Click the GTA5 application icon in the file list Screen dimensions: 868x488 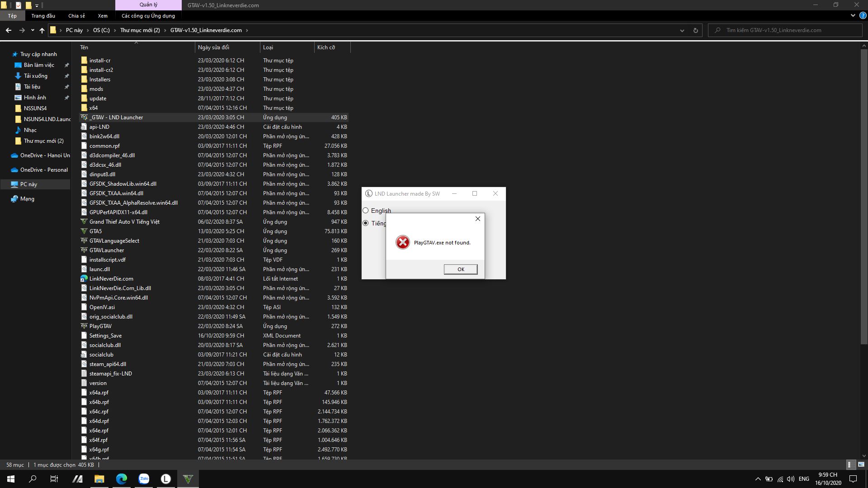click(x=84, y=231)
